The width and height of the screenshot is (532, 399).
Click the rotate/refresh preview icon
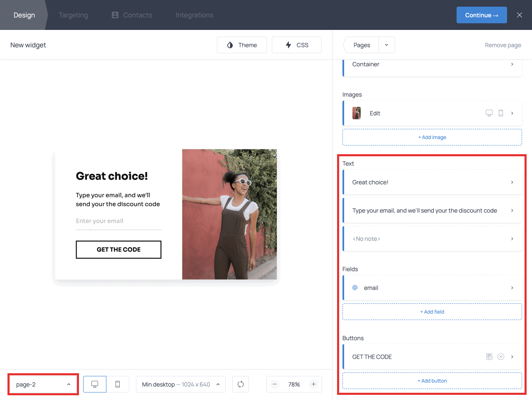(x=241, y=384)
